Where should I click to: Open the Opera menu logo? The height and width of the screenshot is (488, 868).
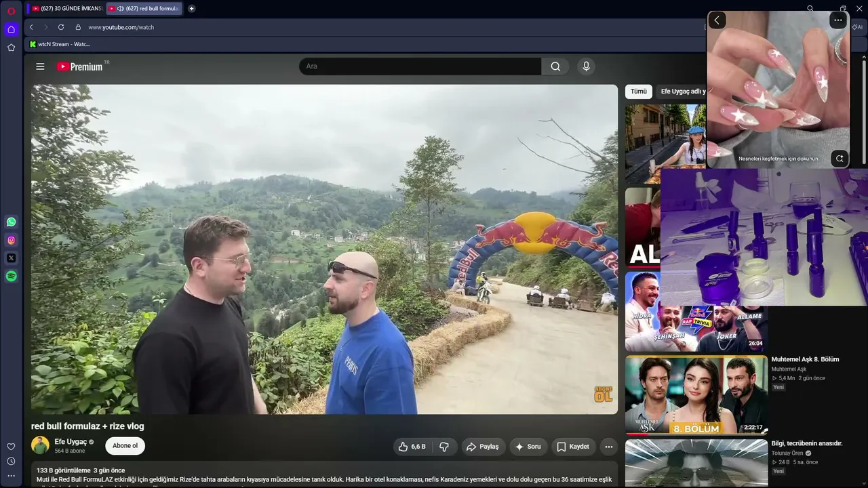pos(12,11)
